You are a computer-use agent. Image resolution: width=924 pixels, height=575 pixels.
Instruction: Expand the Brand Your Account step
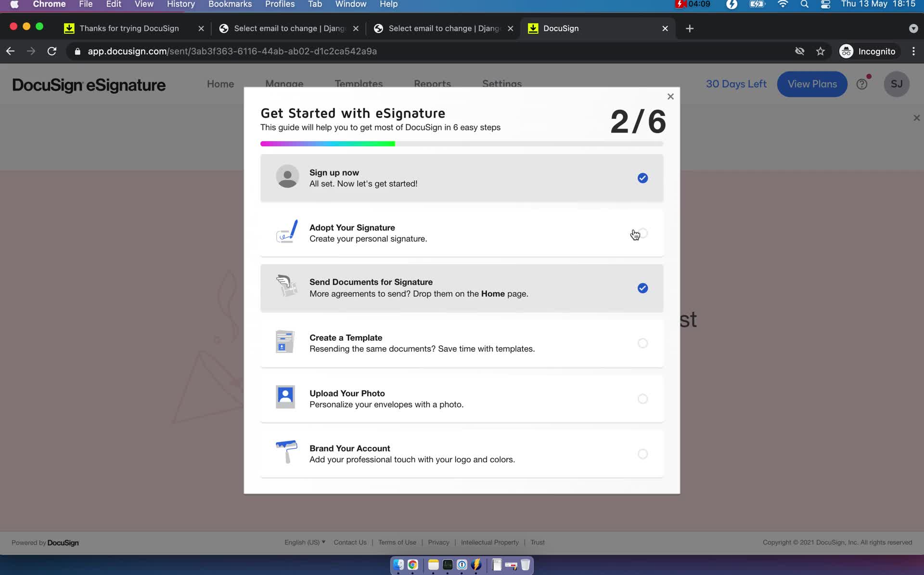pyautogui.click(x=462, y=453)
